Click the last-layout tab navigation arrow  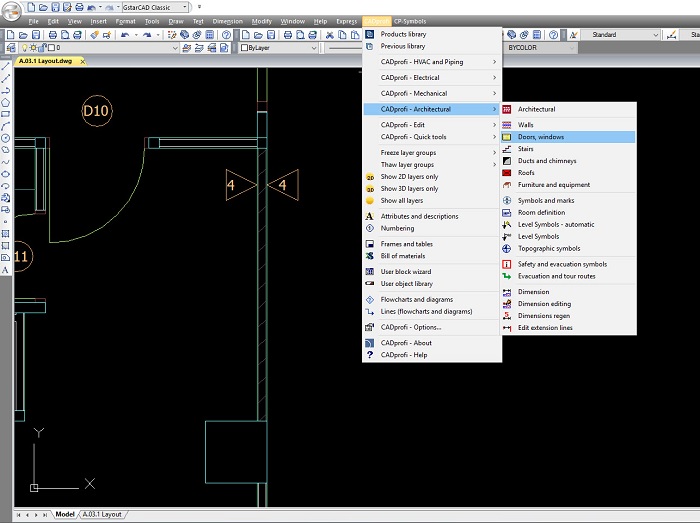[45, 515]
